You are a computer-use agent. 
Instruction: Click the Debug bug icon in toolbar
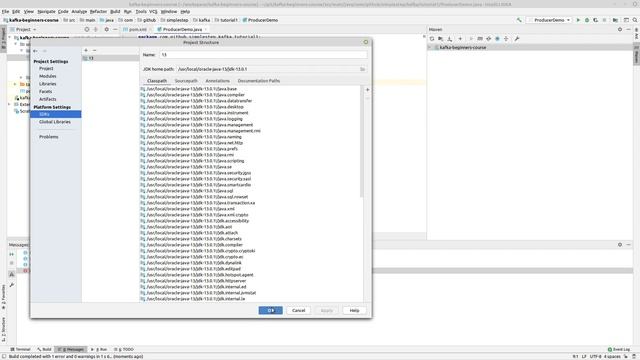[587, 20]
